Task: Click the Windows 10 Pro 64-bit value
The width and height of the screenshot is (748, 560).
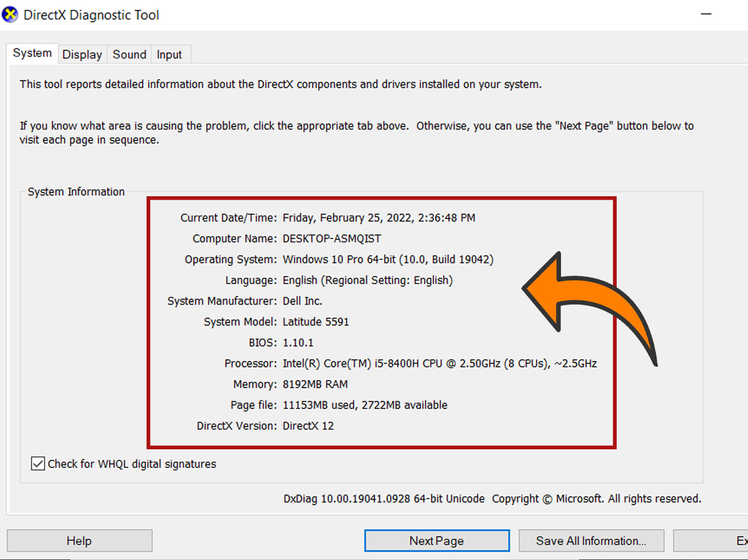Action: 388,259
